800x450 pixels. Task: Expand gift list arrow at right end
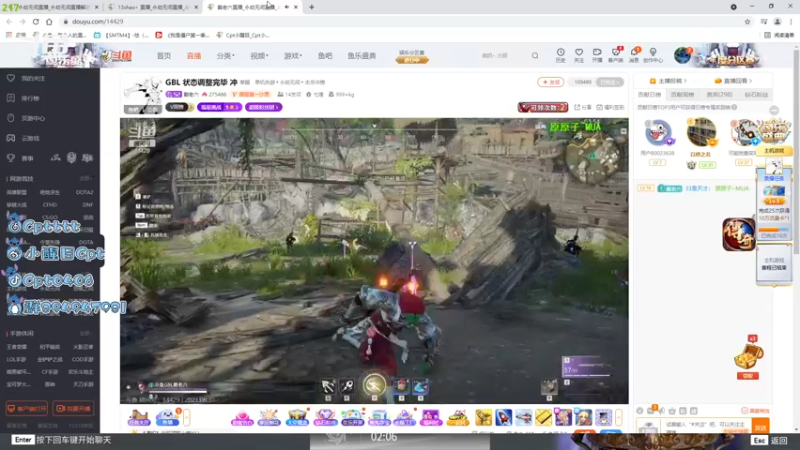[x=619, y=417]
